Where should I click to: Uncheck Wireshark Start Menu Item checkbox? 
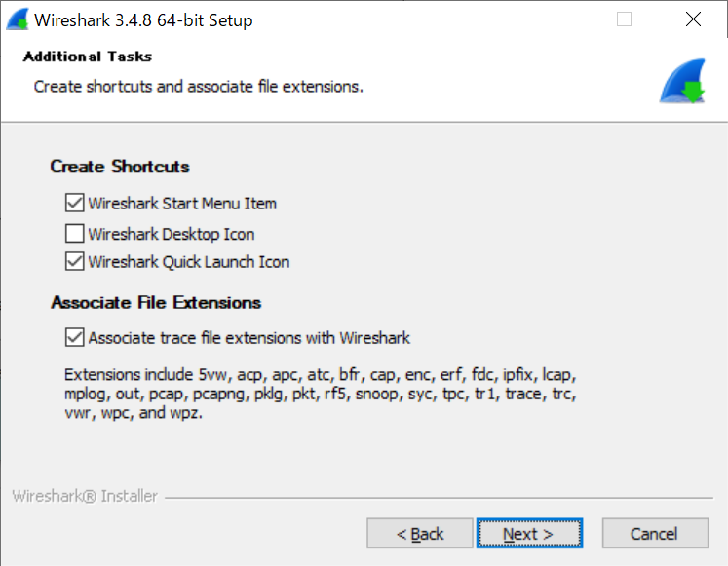pyautogui.click(x=74, y=204)
